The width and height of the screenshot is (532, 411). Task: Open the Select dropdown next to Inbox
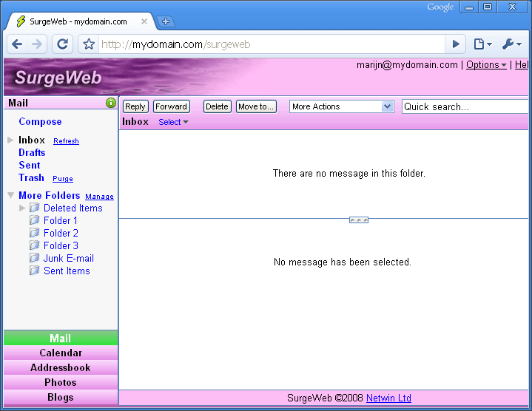click(x=173, y=122)
